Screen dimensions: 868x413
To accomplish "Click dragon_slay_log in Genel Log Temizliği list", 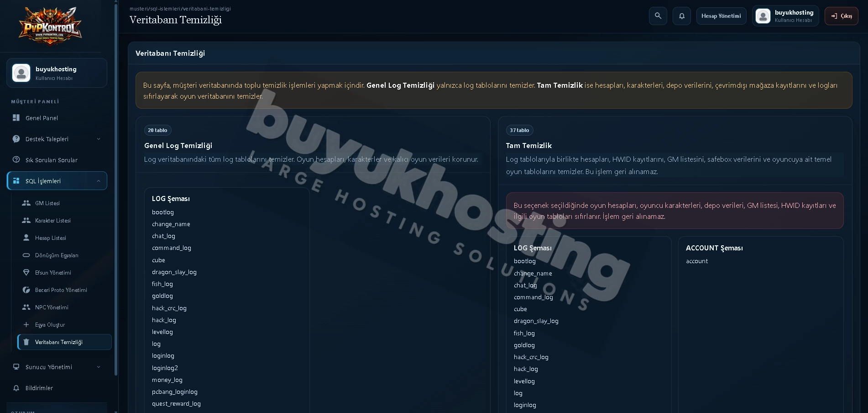I will click(174, 272).
